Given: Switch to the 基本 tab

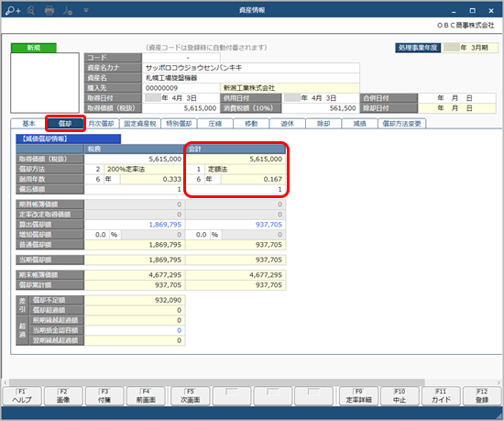Looking at the screenshot, I should (28, 124).
